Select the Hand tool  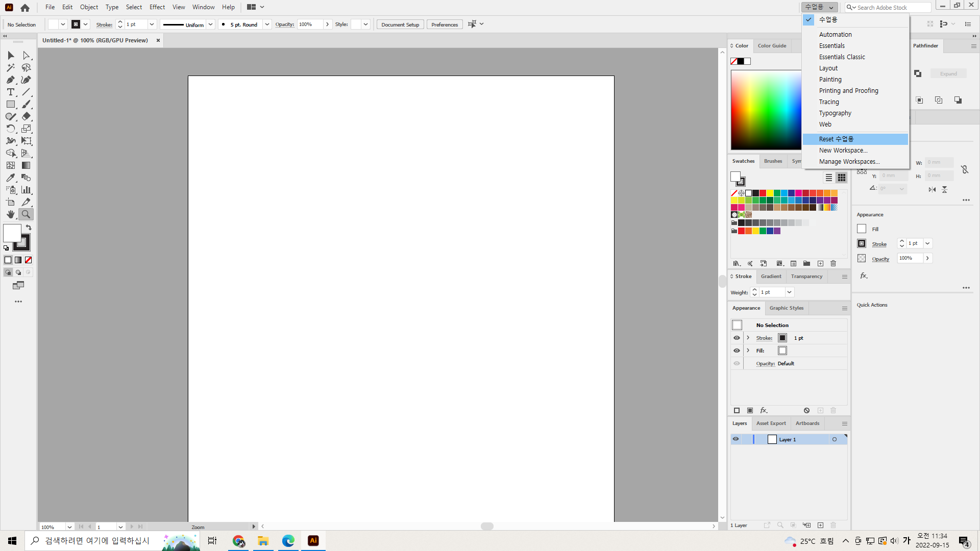tap(10, 214)
